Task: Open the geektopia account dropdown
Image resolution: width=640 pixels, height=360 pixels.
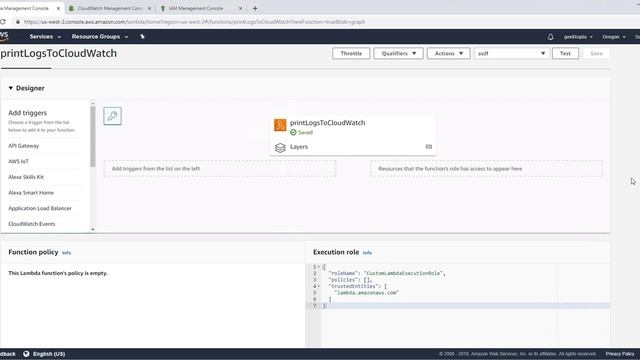Action: pos(578,37)
